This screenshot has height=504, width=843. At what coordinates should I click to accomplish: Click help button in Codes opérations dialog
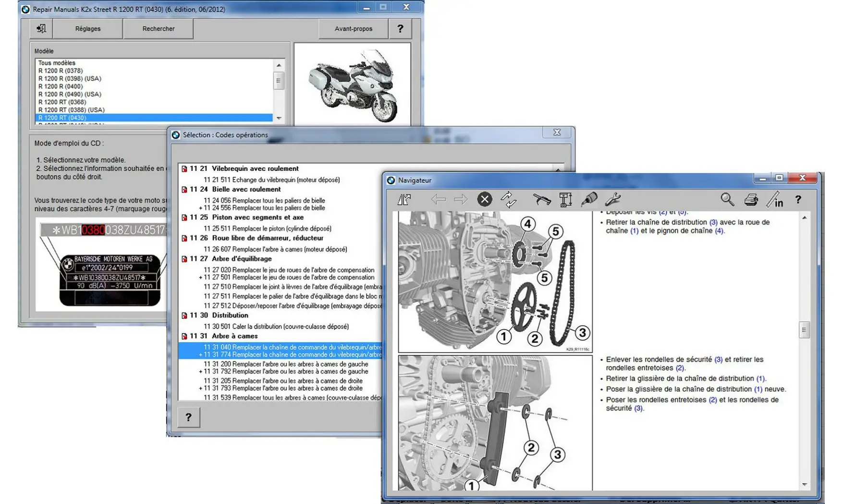coord(188,417)
